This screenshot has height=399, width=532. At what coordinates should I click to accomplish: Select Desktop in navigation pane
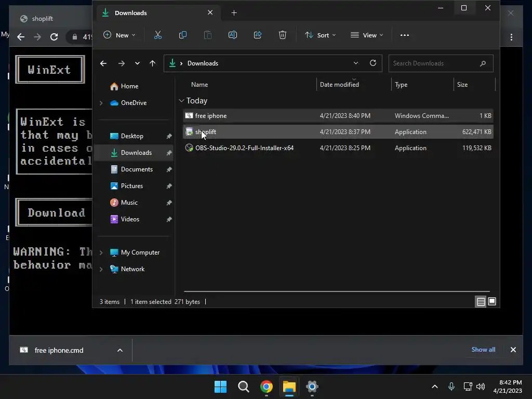pos(132,136)
